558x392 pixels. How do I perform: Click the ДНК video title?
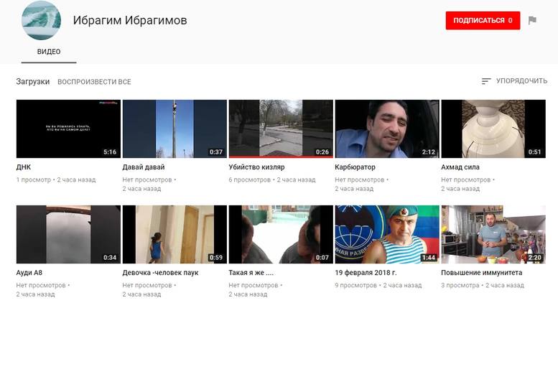tap(24, 167)
